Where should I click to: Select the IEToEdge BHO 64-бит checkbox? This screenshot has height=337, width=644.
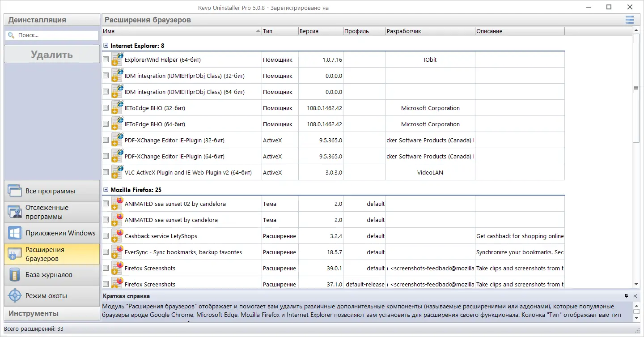[106, 124]
